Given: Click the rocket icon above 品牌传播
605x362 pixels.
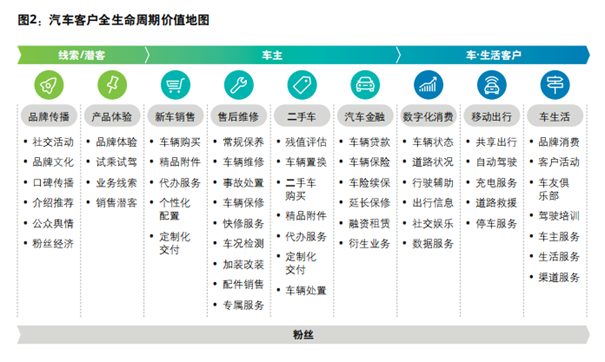Looking at the screenshot, I should pyautogui.click(x=49, y=85).
